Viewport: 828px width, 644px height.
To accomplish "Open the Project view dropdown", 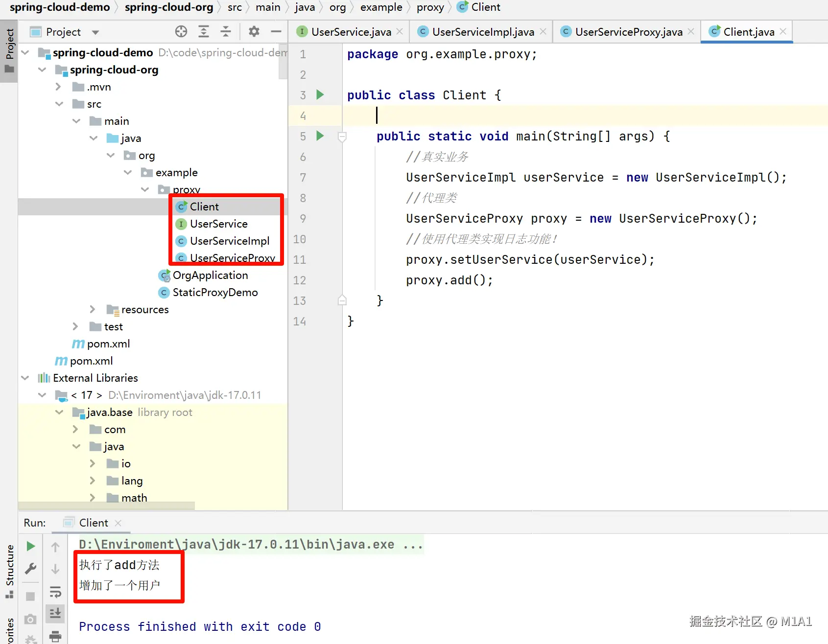I will coord(95,32).
